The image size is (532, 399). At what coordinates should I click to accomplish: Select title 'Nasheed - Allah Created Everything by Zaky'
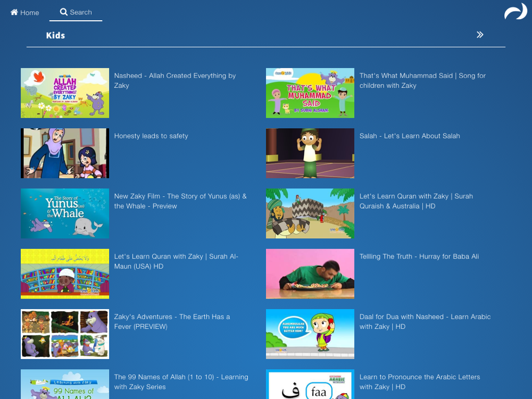pyautogui.click(x=175, y=80)
